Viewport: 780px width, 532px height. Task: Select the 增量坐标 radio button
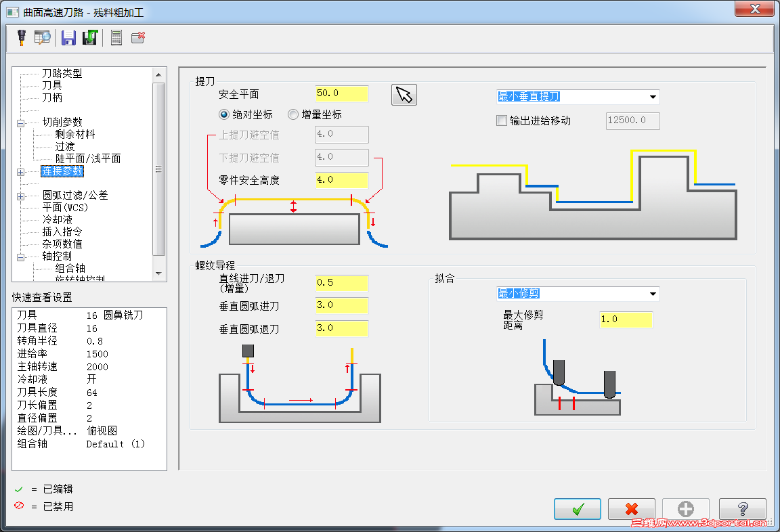click(x=292, y=114)
